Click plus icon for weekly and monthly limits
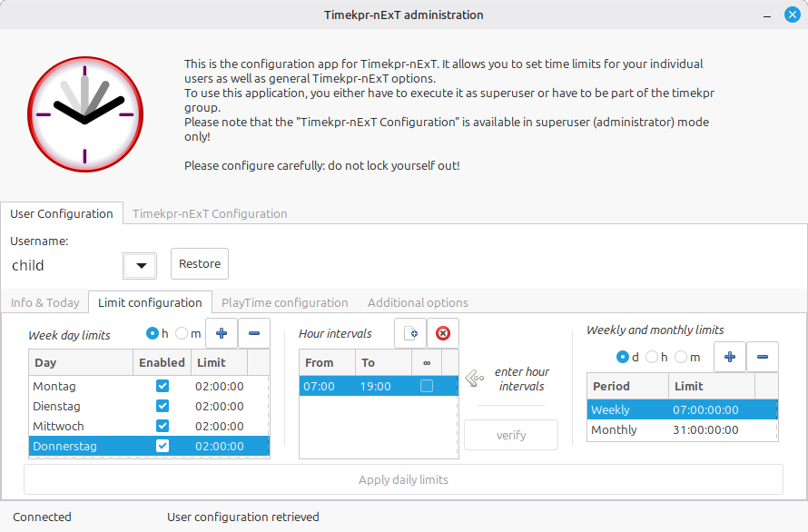The height and width of the screenshot is (532, 808). (x=730, y=357)
